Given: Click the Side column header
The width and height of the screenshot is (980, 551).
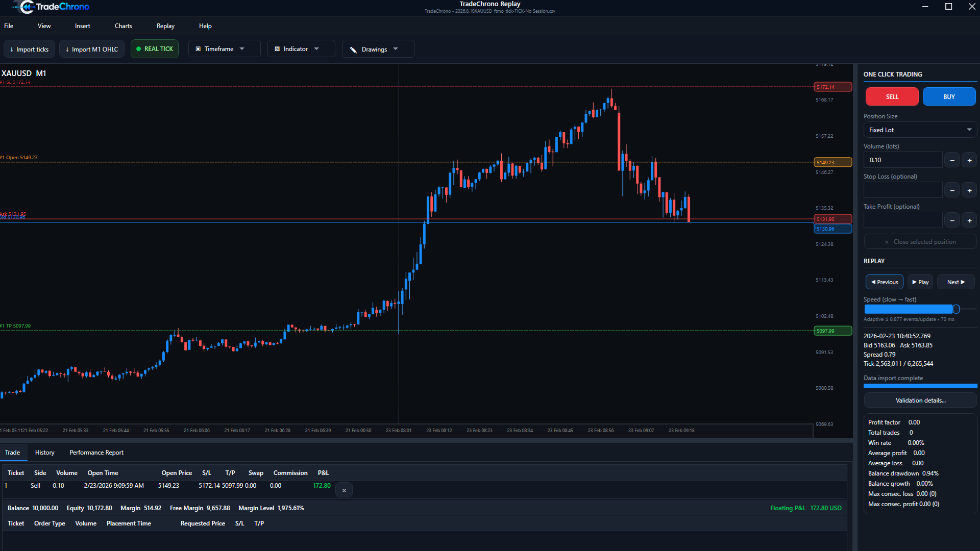Looking at the screenshot, I should click(x=40, y=473).
